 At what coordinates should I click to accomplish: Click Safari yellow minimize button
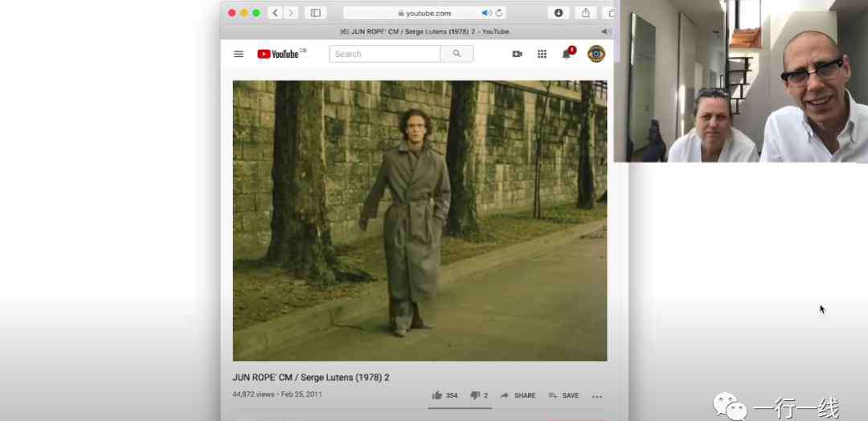(244, 13)
